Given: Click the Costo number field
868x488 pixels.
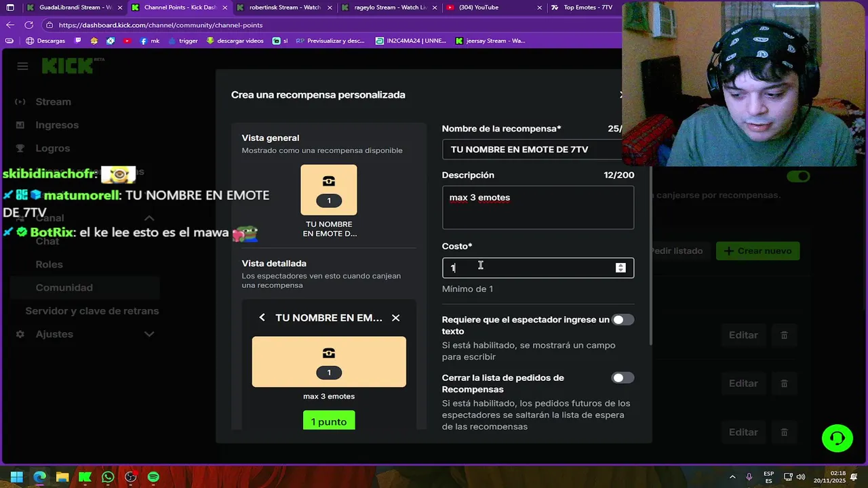Looking at the screenshot, I should [538, 268].
